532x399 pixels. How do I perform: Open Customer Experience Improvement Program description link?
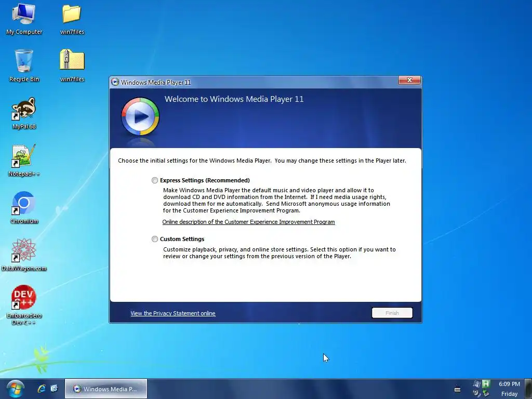click(x=248, y=222)
